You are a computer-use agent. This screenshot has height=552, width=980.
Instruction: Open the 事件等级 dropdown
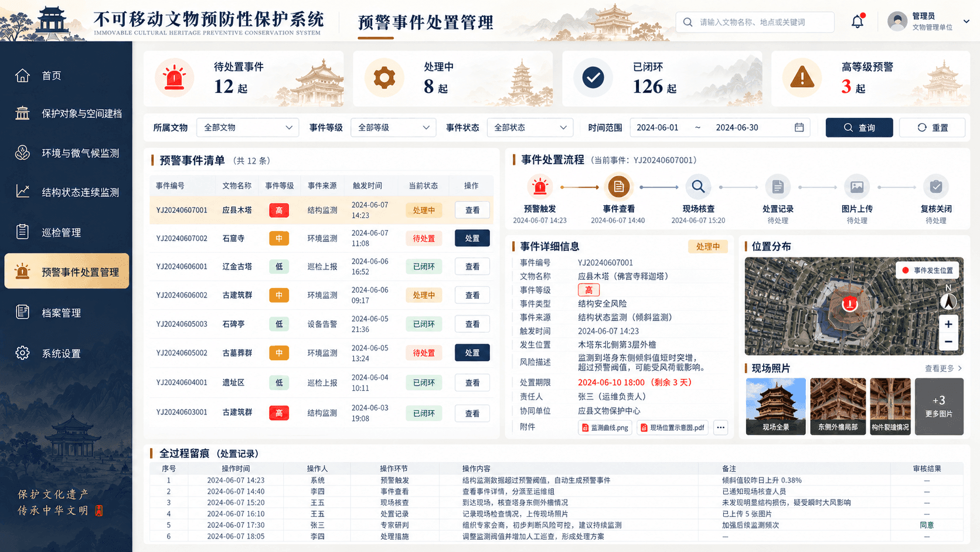(393, 127)
